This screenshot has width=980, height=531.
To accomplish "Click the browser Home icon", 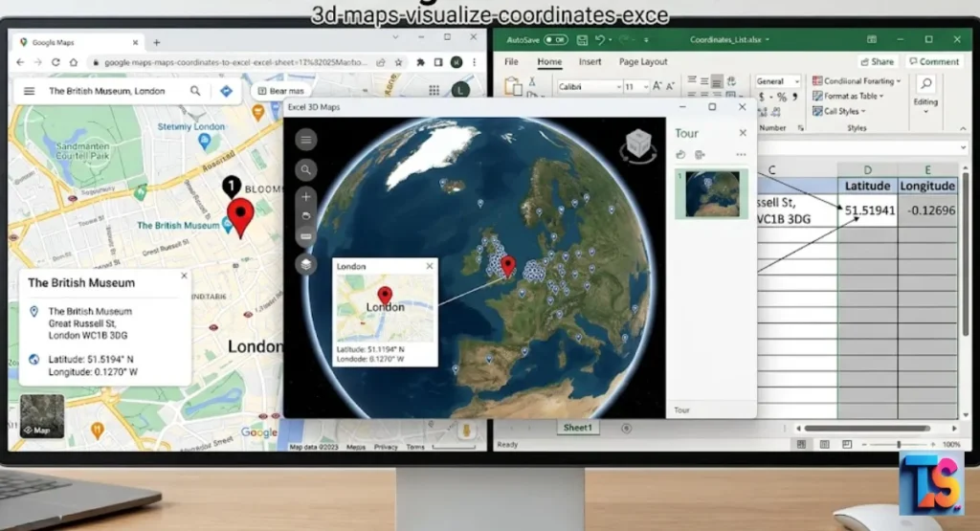I will click(x=74, y=62).
